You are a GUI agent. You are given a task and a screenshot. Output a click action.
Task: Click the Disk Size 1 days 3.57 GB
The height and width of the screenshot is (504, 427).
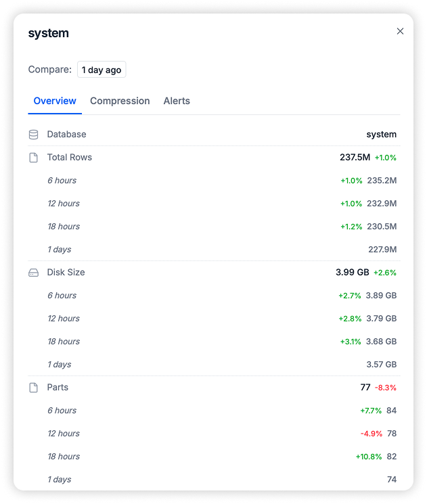pos(382,365)
